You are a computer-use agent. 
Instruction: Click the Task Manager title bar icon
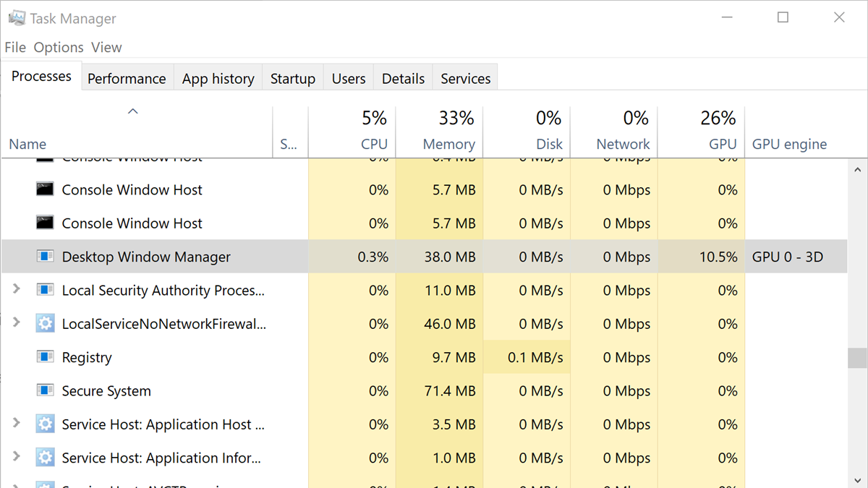coord(15,17)
